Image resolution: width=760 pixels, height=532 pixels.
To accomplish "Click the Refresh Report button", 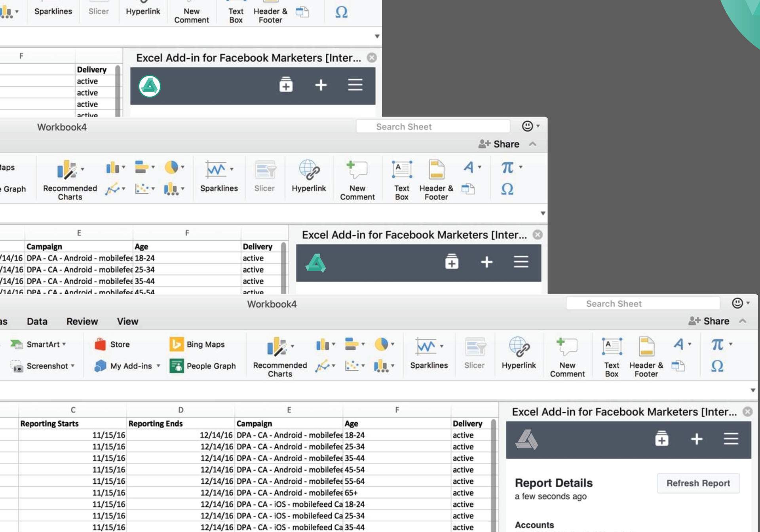I will tap(698, 483).
